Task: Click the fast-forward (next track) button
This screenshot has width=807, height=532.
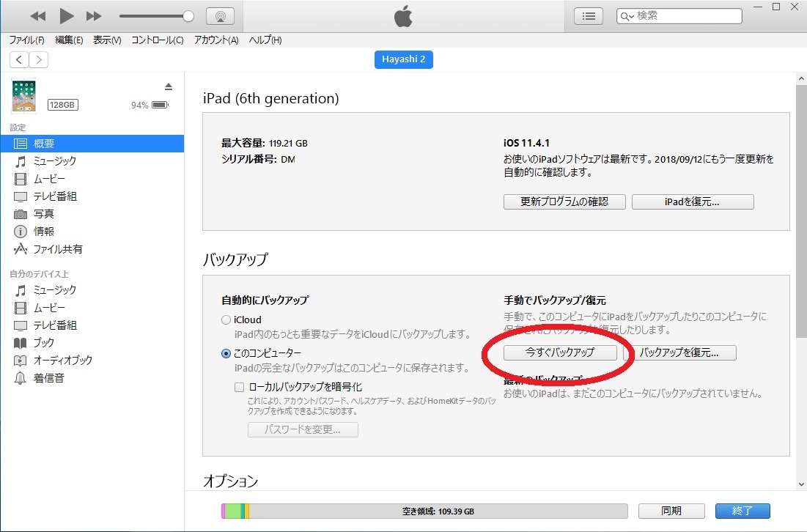Action: [x=94, y=16]
